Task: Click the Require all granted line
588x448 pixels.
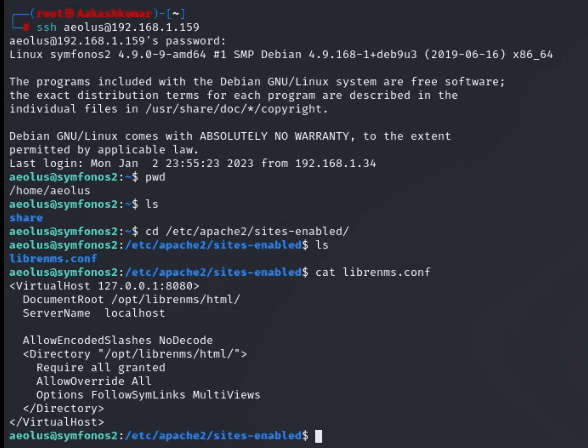Action: coord(101,367)
